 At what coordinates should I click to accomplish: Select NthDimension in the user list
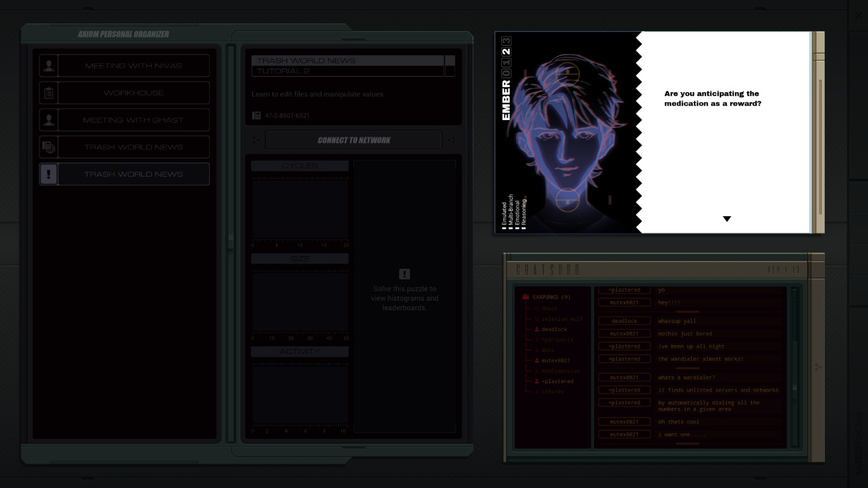(560, 371)
